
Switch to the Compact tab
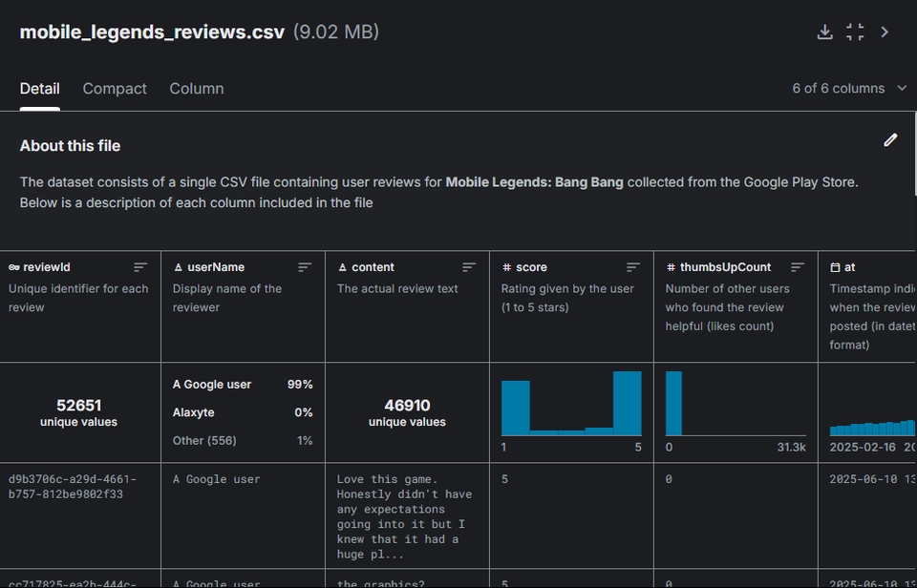[115, 88]
